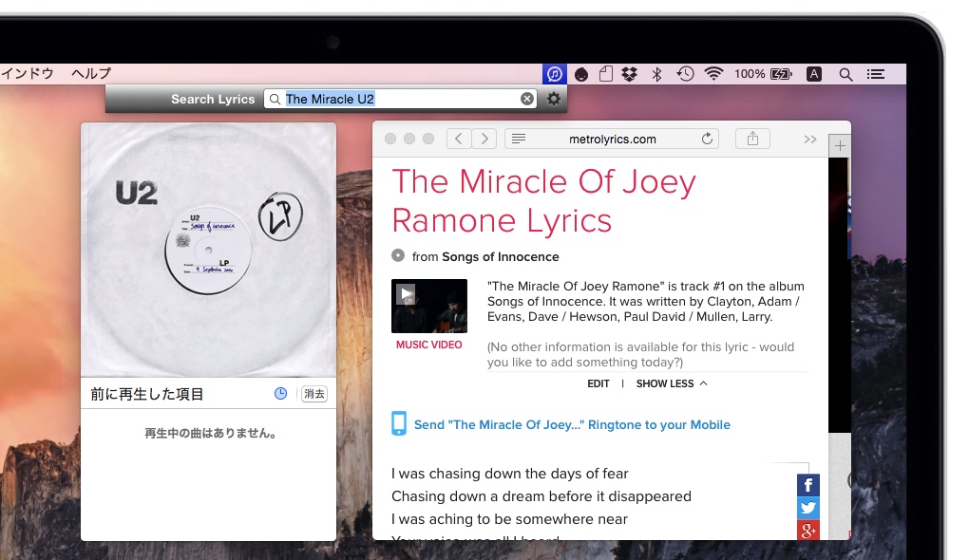
Task: Click the 前に再生した項目 header
Action: 147,394
